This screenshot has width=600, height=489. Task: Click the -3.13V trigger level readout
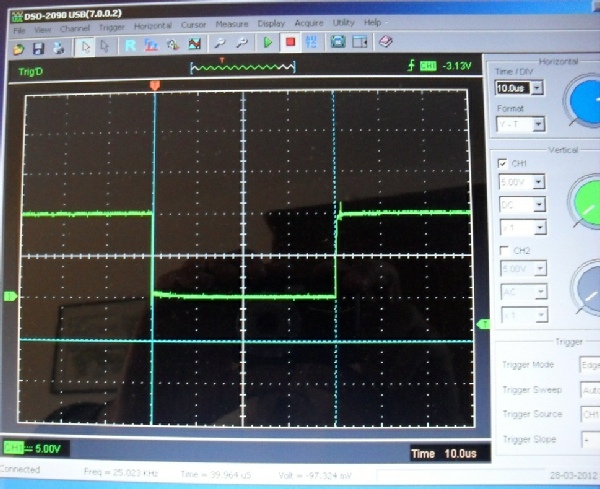point(457,66)
